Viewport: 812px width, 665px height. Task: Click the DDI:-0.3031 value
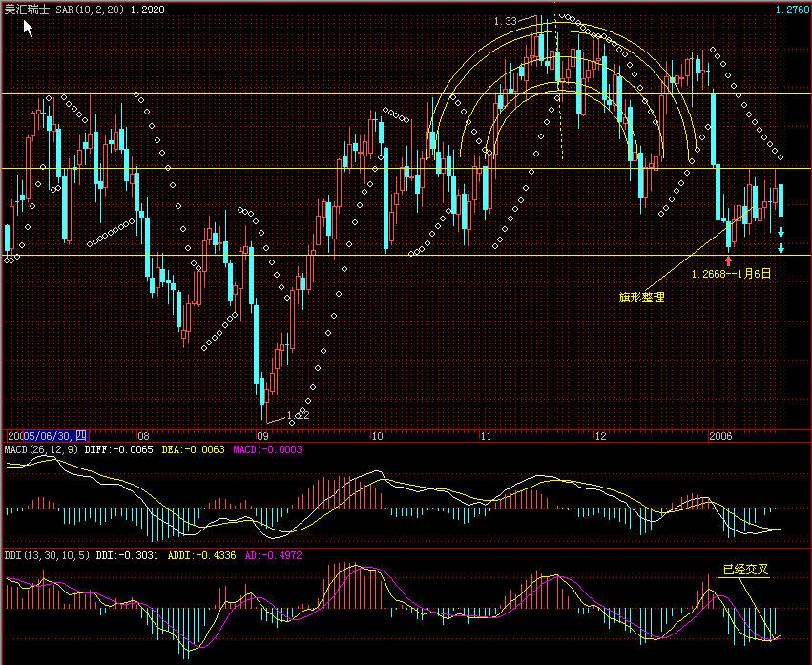pyautogui.click(x=127, y=555)
